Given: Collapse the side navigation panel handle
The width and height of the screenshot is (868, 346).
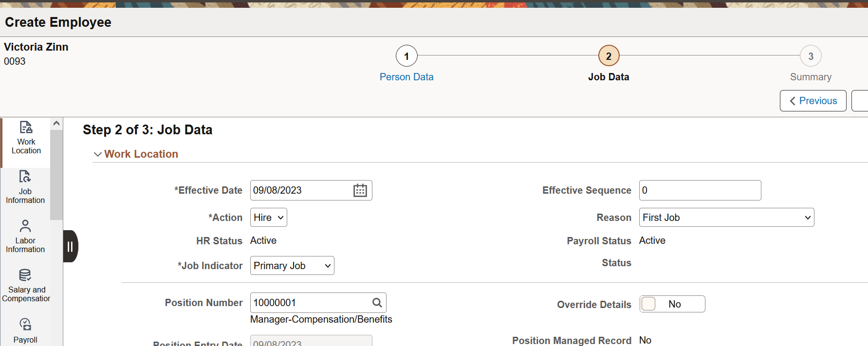Looking at the screenshot, I should 70,246.
